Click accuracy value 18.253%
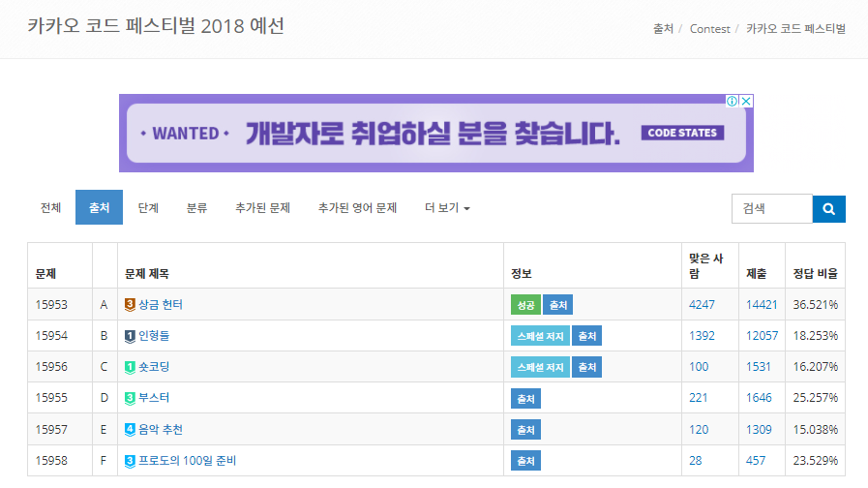Image resolution: width=868 pixels, height=488 pixels. 816,336
